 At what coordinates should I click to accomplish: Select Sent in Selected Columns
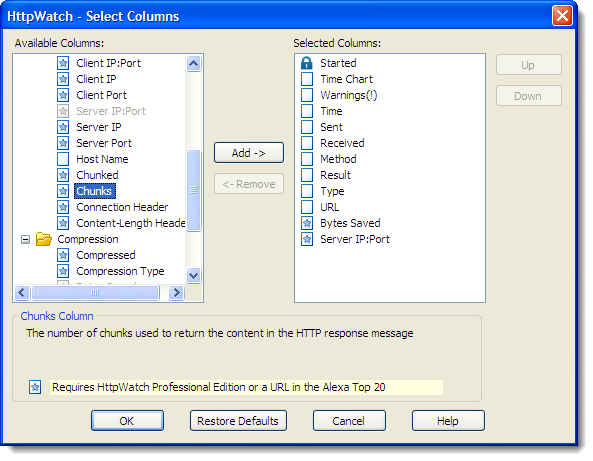331,127
